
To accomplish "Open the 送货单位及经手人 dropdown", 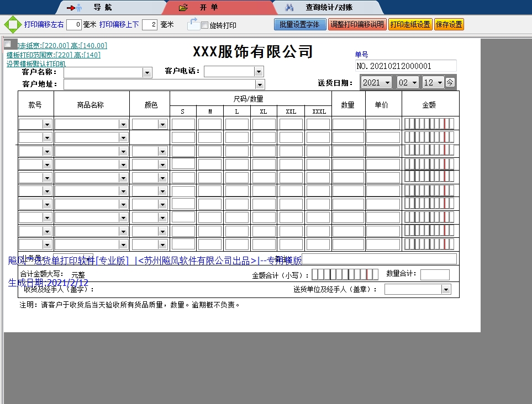I will 445,289.
